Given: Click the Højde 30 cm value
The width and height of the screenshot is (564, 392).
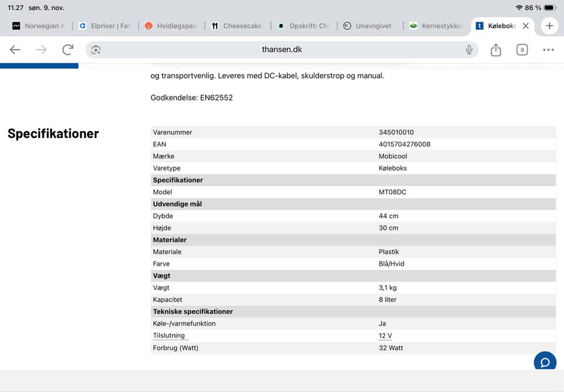Looking at the screenshot, I should 388,228.
